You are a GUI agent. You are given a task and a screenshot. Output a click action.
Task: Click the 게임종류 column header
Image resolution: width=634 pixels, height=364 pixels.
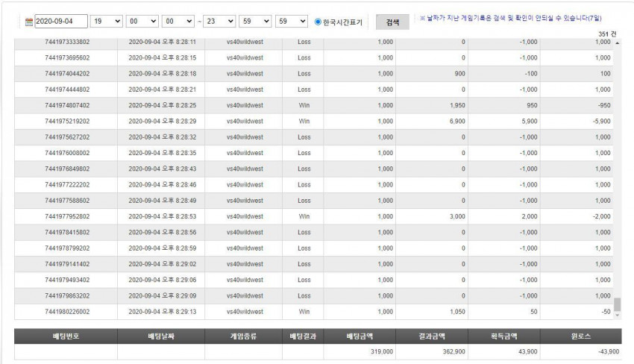tap(243, 336)
